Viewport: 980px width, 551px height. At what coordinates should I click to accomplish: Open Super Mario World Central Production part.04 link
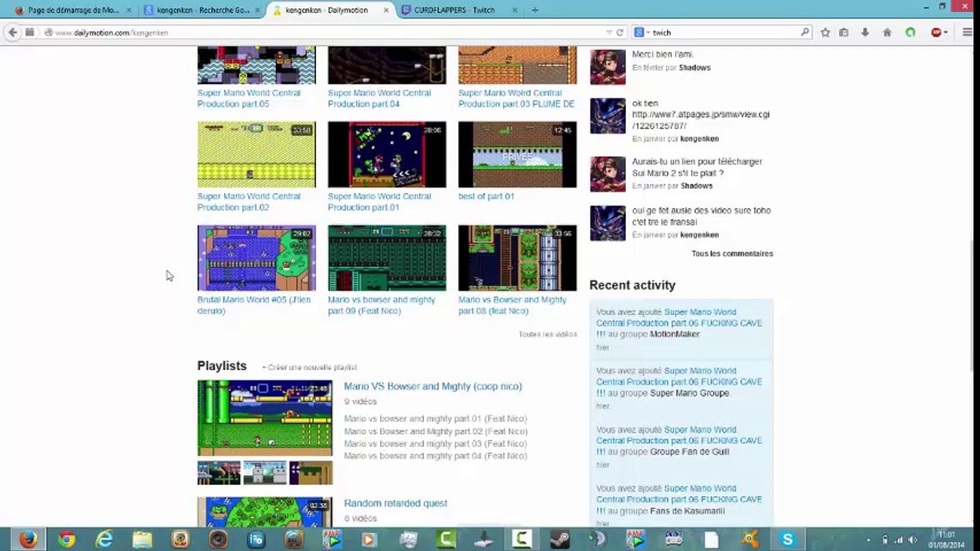[379, 98]
